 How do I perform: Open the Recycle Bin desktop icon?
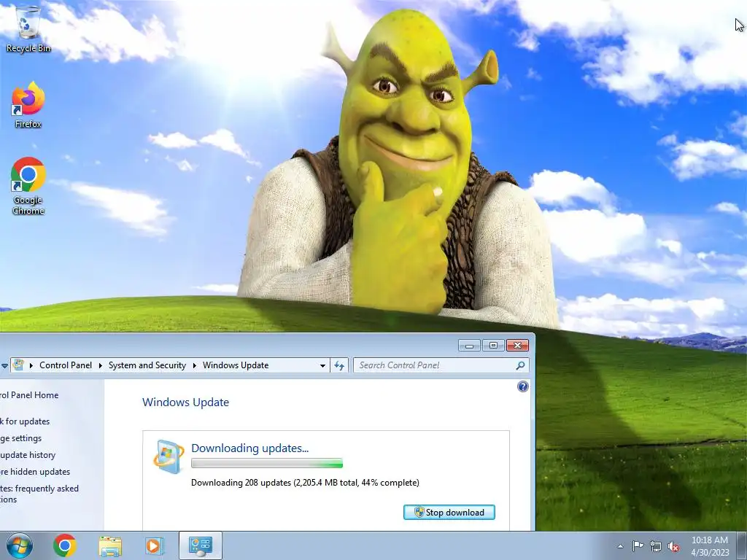(x=28, y=28)
